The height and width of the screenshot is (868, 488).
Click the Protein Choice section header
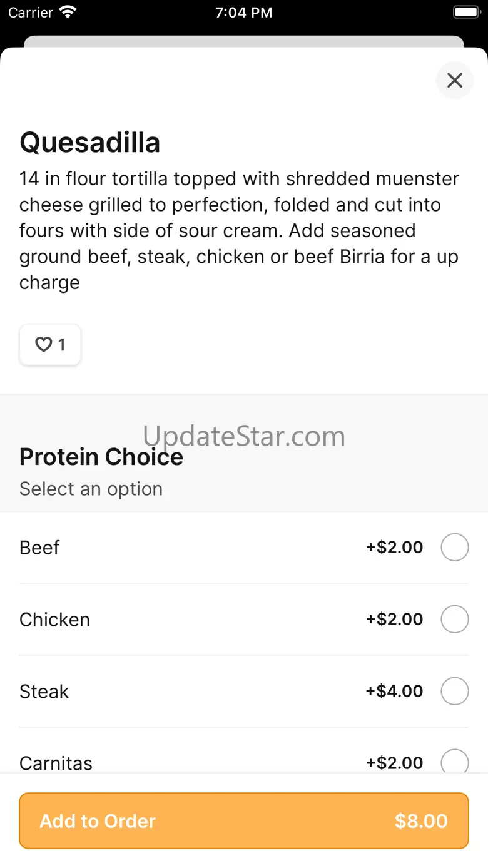pos(101,457)
